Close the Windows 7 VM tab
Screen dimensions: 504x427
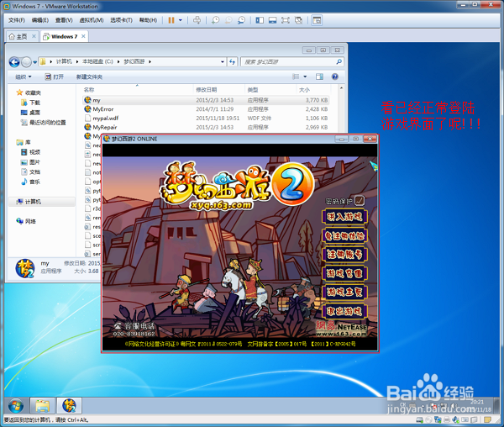(83, 36)
